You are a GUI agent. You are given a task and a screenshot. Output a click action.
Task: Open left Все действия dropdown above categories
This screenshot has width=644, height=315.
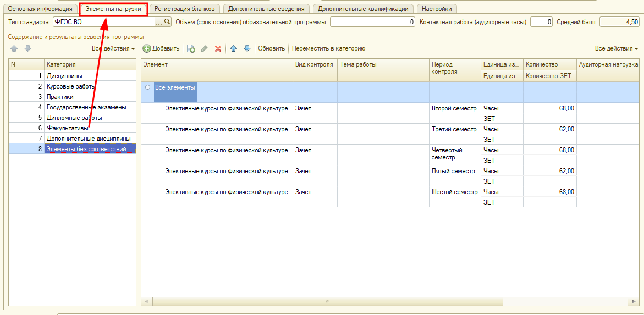(x=113, y=48)
